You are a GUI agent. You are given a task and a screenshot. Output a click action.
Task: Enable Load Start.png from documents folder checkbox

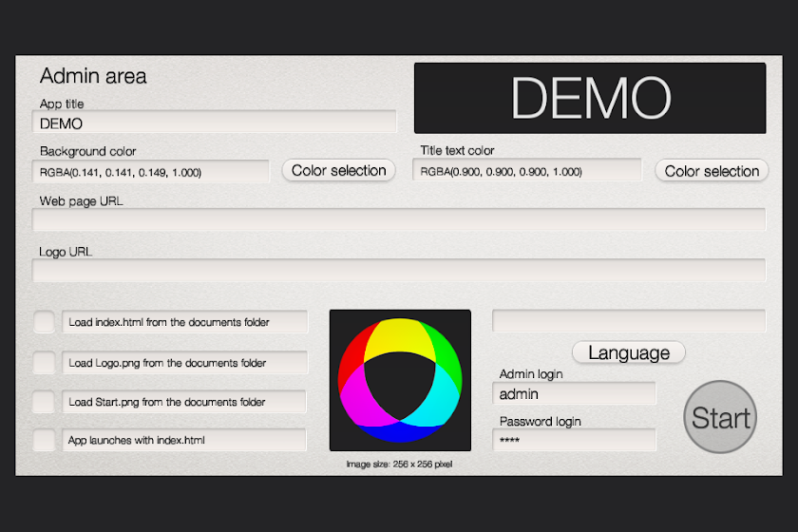[x=45, y=402]
